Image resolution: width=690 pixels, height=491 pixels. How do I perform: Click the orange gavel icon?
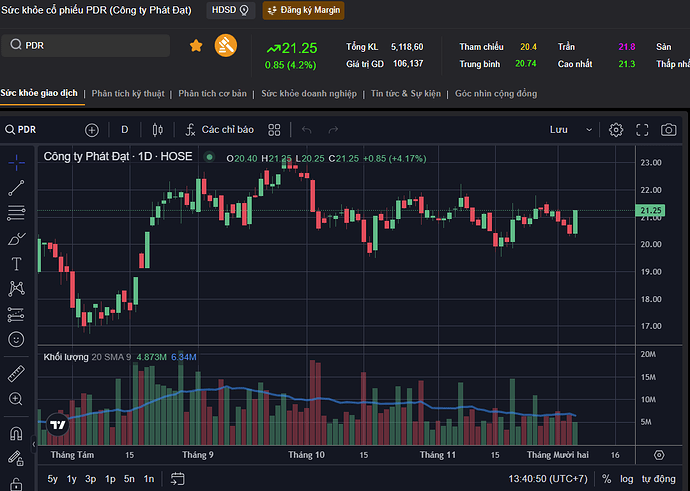point(226,46)
